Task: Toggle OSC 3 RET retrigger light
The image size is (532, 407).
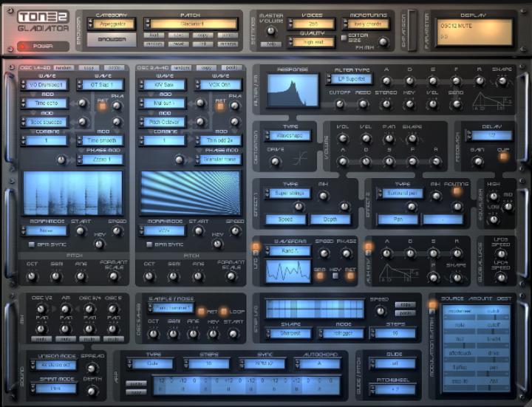Action: coord(220,106)
